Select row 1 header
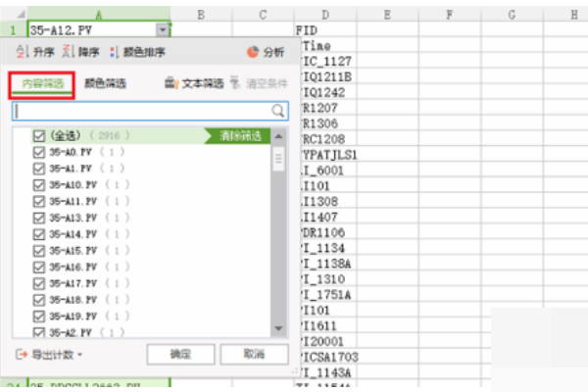588x392 pixels. [14, 30]
